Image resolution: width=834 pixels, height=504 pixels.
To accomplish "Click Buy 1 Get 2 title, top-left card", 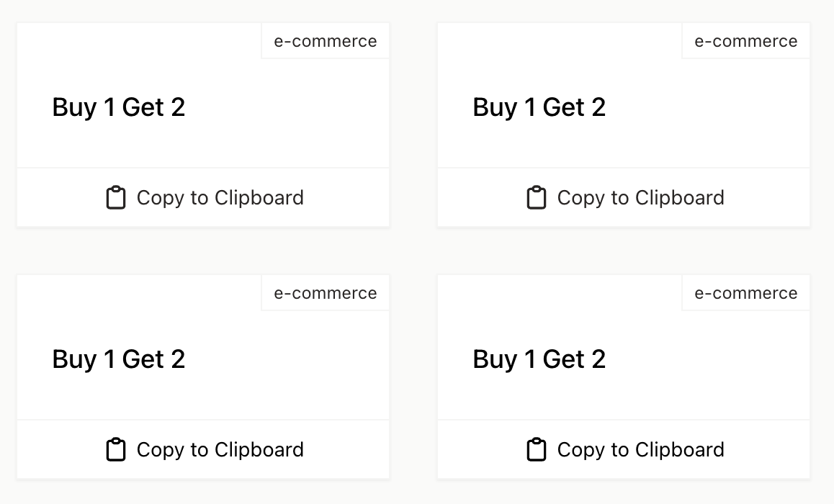I will coord(119,107).
